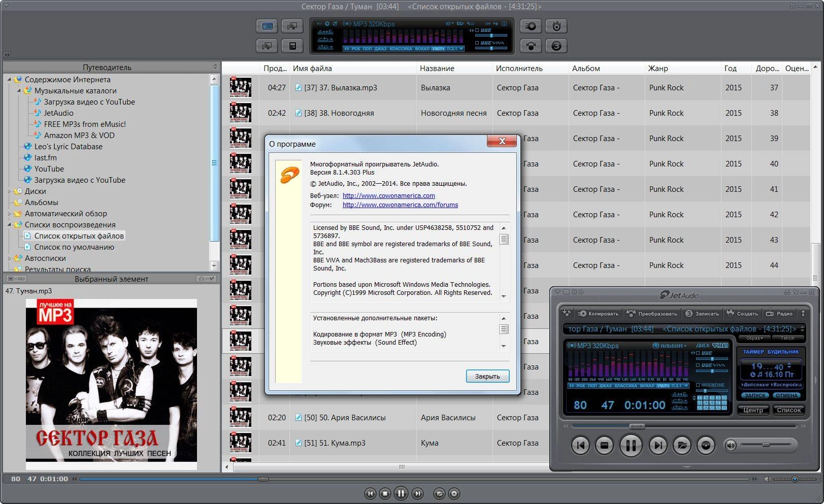Sort by Жанр column header
Screen dimensions: 824x504
pos(683,68)
